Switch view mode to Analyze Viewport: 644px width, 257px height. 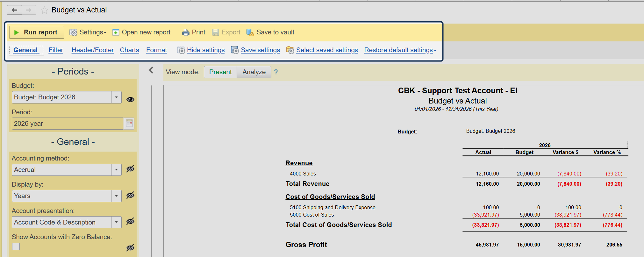tap(254, 72)
